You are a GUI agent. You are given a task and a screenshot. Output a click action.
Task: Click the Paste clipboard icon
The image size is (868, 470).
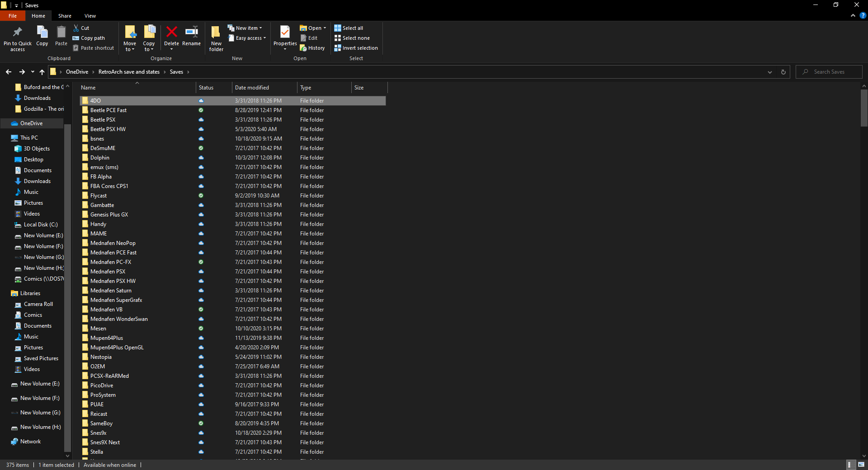[x=61, y=32]
